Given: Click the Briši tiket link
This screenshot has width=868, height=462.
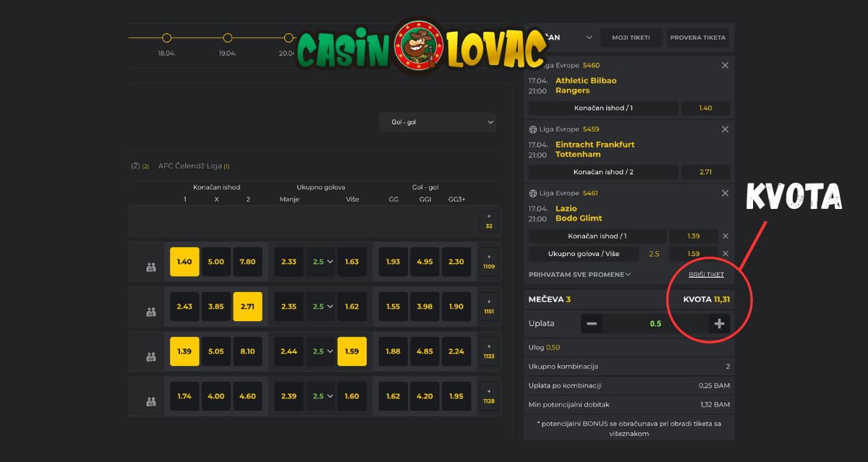Looking at the screenshot, I should point(706,275).
